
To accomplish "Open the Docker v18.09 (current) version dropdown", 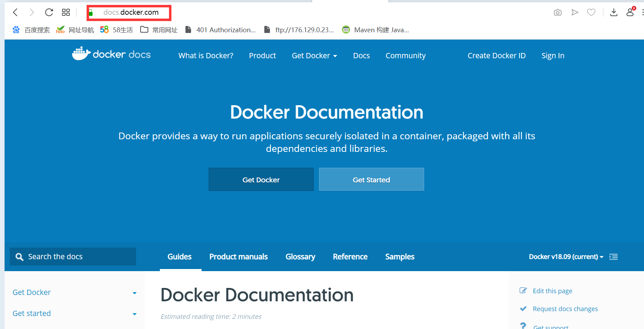I will (566, 257).
